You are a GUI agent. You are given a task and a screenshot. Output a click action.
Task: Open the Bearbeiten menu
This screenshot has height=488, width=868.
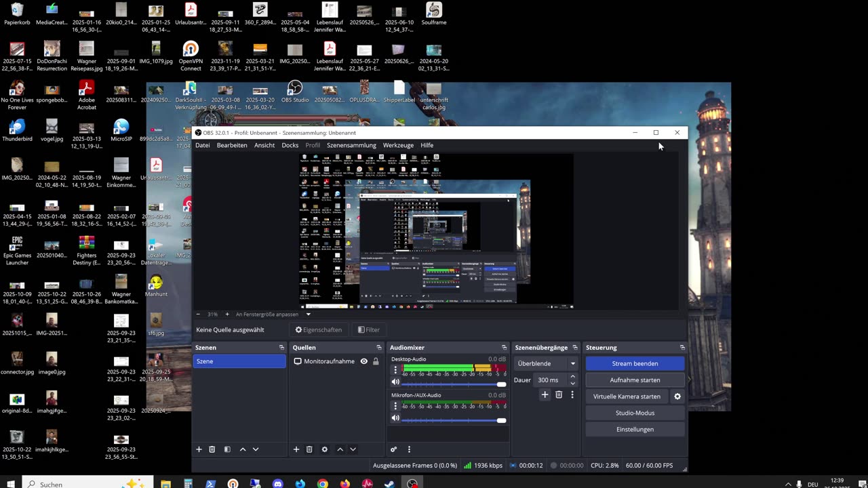coord(232,145)
